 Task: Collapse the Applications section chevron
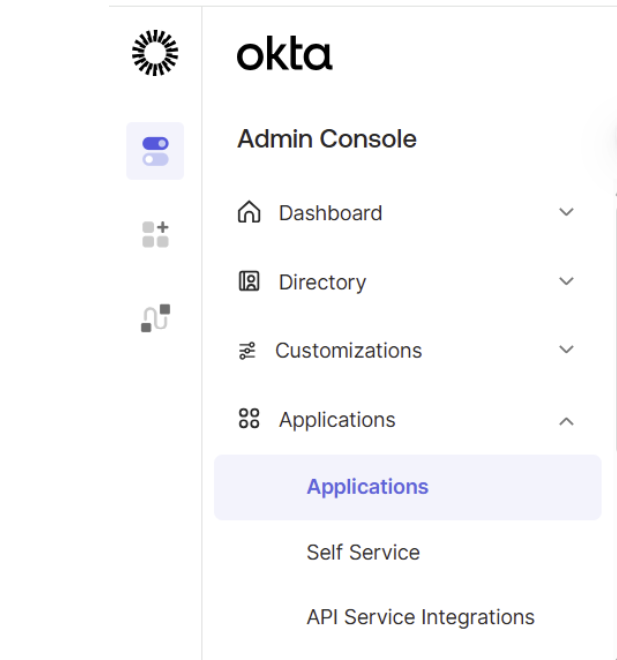[x=566, y=421]
